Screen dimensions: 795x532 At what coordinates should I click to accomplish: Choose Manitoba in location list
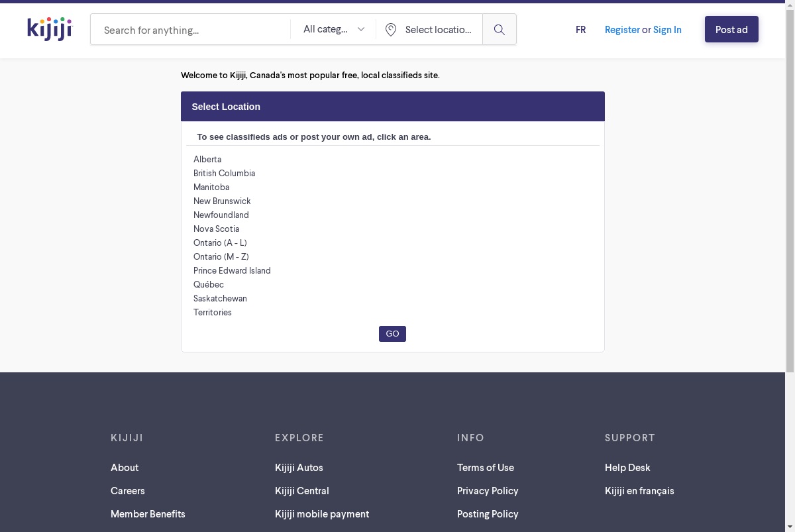[x=211, y=187]
